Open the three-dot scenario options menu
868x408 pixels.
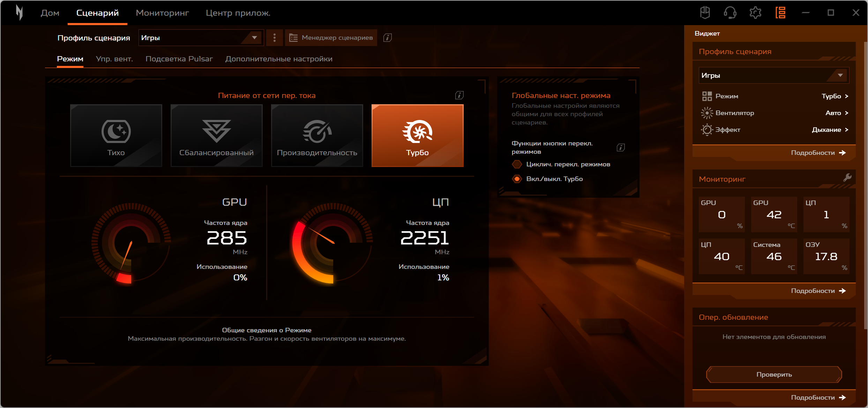coord(275,38)
